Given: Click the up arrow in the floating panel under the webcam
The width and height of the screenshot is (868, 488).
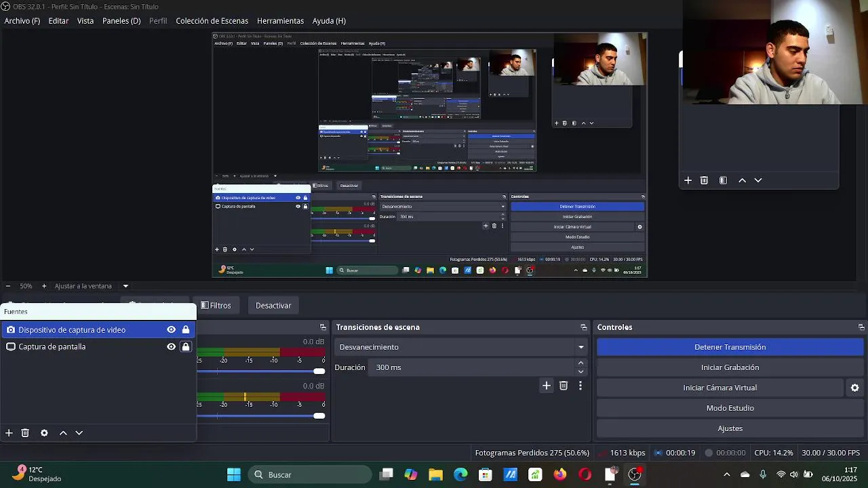Looking at the screenshot, I should click(x=742, y=180).
